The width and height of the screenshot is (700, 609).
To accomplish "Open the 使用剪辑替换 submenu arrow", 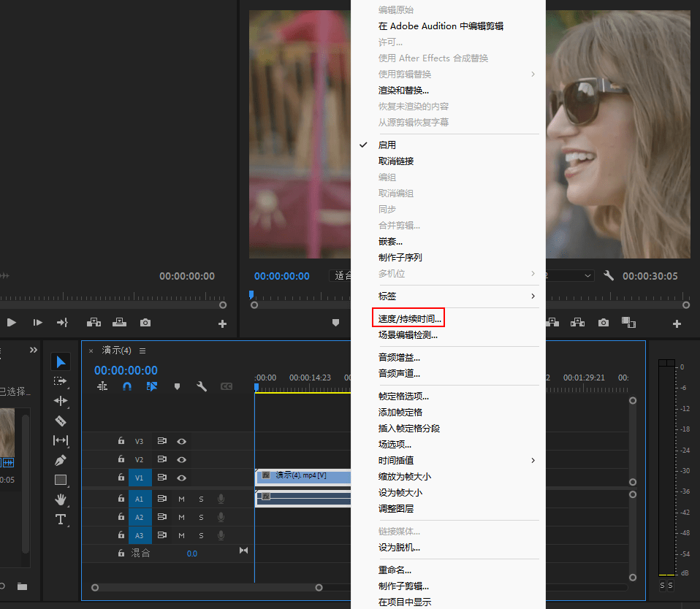I will coord(533,74).
